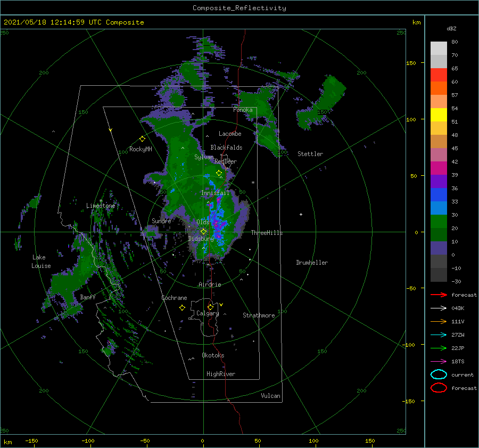Click the Sylvan label

pos(204,157)
